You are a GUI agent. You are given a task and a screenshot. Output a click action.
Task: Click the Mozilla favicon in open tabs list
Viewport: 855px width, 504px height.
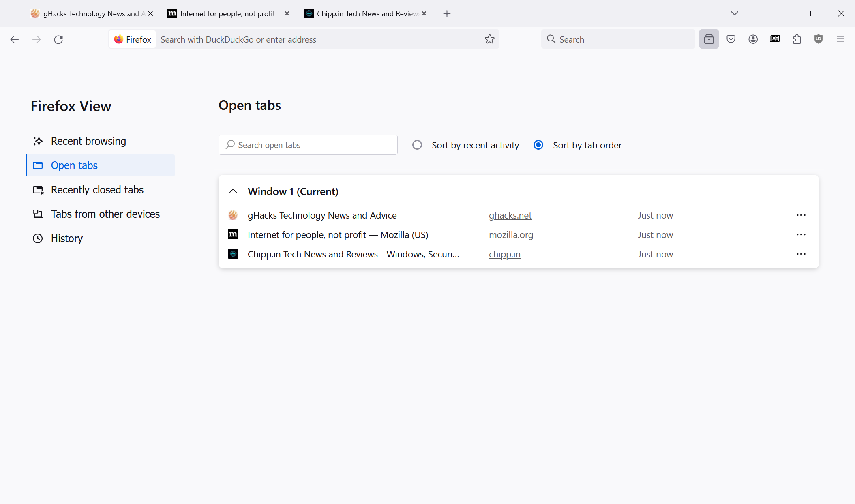point(233,235)
